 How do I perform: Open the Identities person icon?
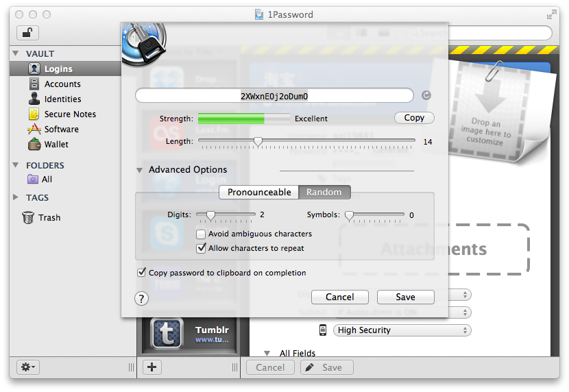pos(34,99)
